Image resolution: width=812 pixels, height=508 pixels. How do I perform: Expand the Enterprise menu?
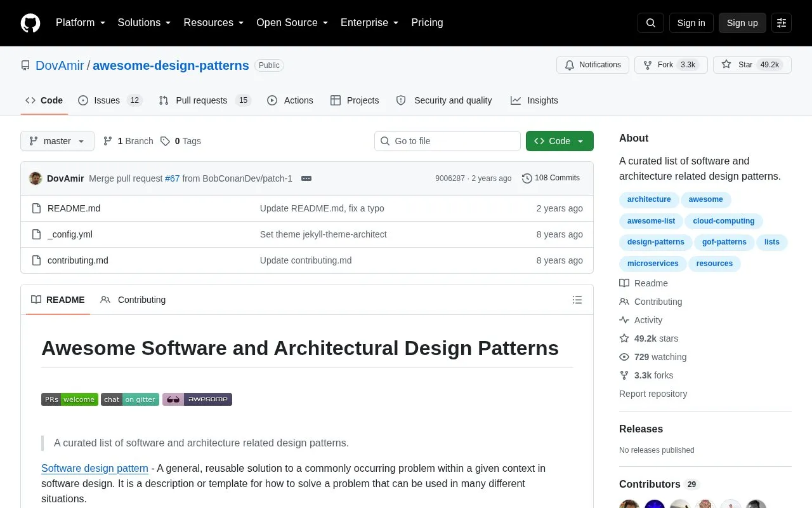pos(370,23)
